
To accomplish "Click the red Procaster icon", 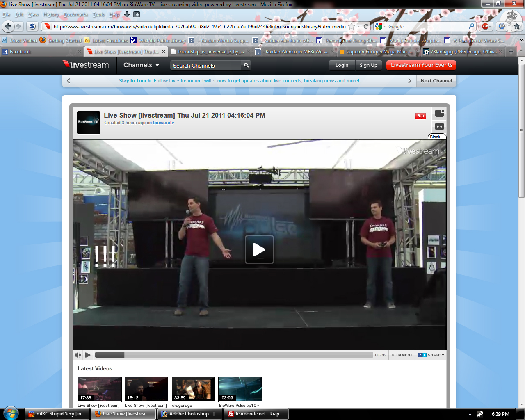I will (x=420, y=116).
